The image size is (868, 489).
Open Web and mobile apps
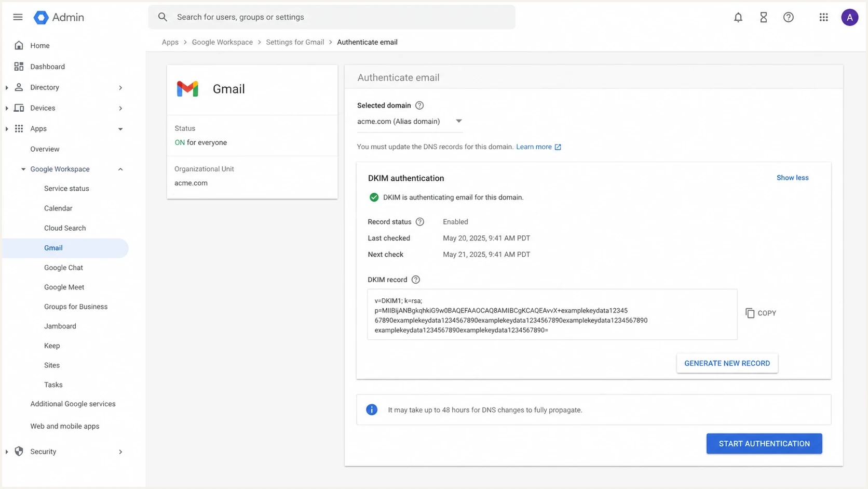coord(64,426)
